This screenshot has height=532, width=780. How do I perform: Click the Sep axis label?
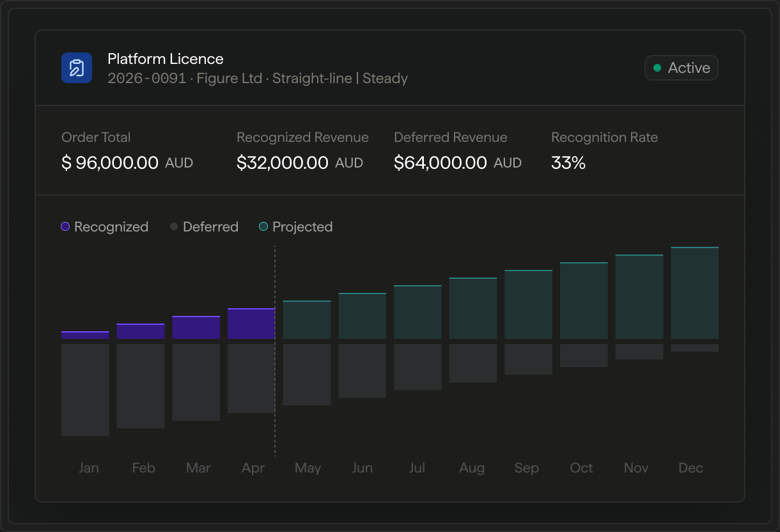coord(527,468)
